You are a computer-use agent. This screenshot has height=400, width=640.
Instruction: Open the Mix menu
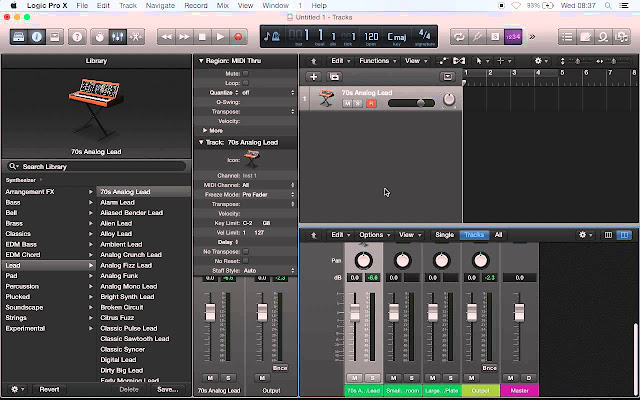tap(222, 6)
